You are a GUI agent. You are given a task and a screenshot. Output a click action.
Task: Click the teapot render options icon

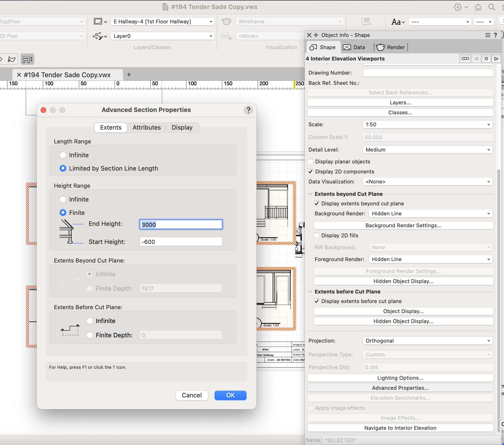point(226,21)
